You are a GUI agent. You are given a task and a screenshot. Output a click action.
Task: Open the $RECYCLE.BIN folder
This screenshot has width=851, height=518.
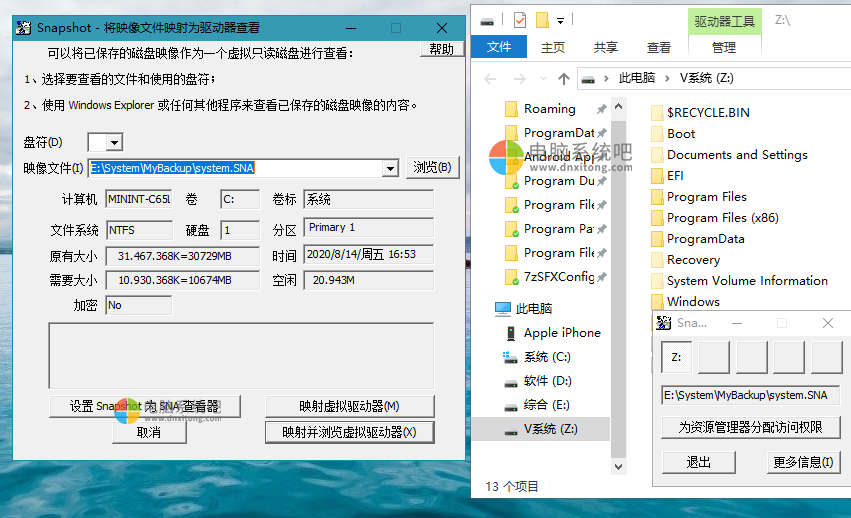[700, 112]
